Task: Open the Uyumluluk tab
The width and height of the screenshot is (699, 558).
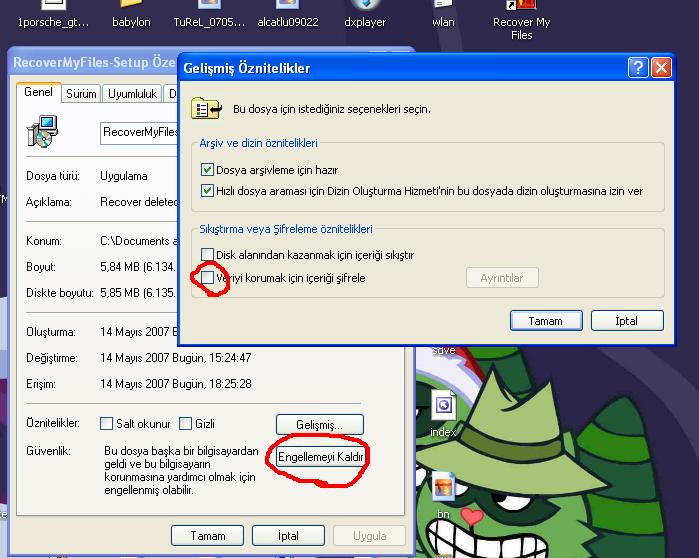Action: click(x=132, y=94)
